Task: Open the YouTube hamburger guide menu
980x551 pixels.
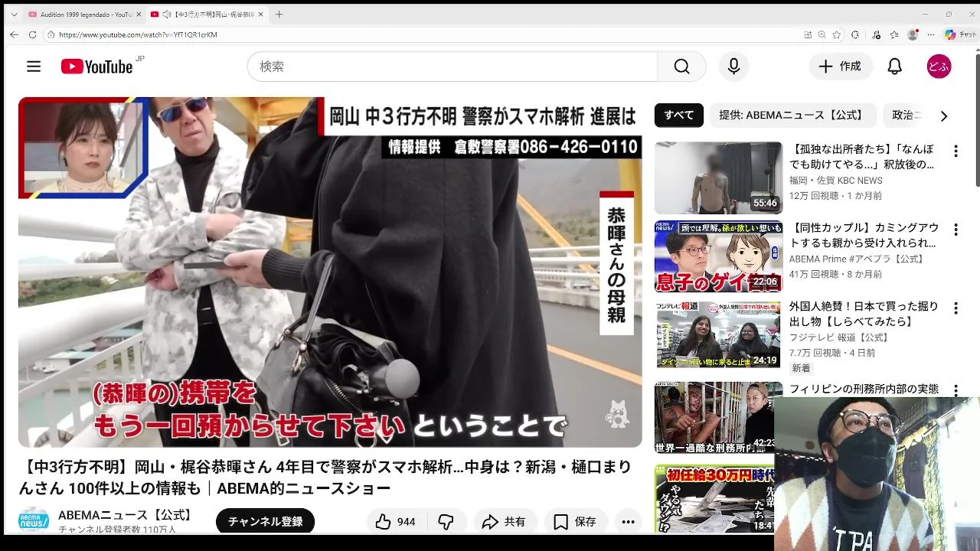Action: (34, 67)
